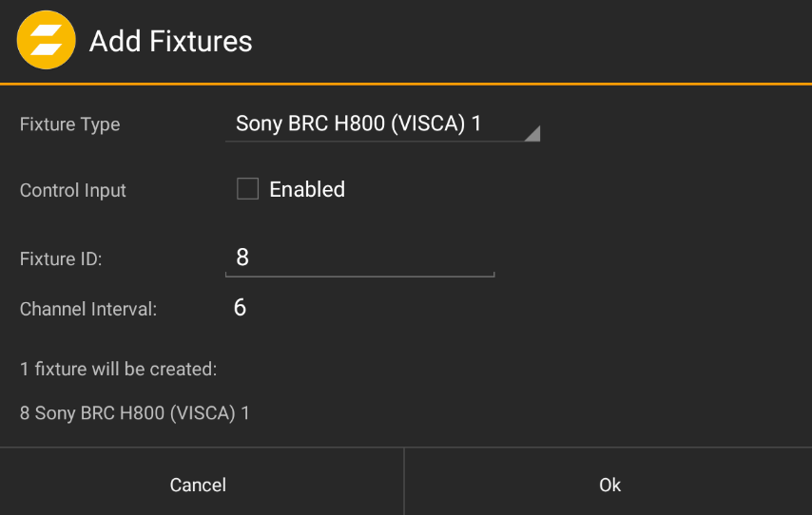Viewport: 812px width, 515px height.
Task: Enable the Control Input checkbox
Action: [247, 189]
